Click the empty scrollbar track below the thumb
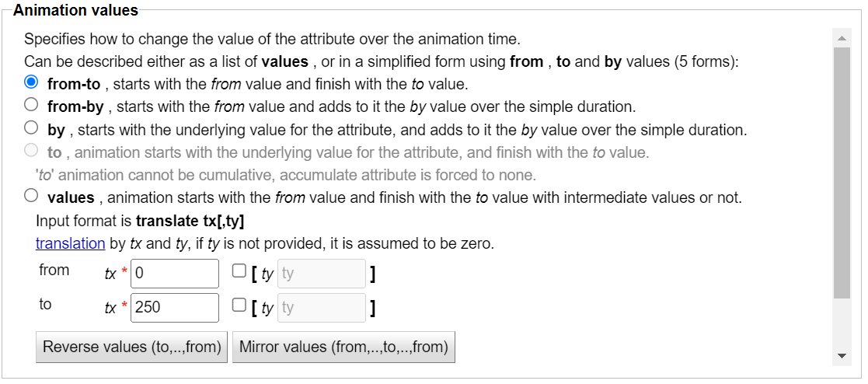 (842, 323)
